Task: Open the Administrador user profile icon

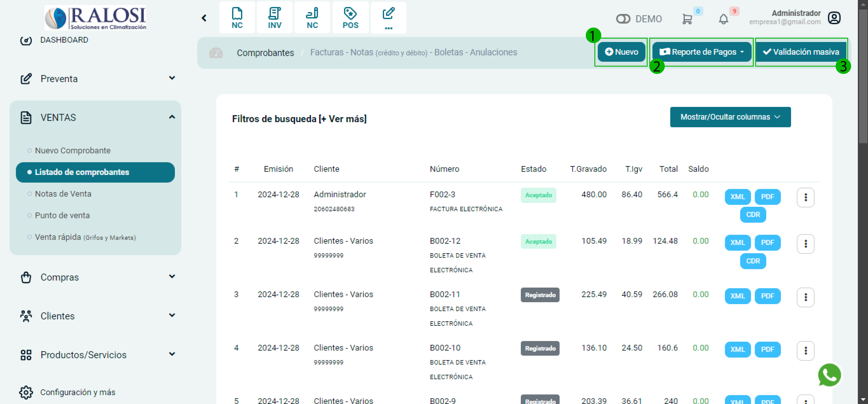Action: pyautogui.click(x=834, y=18)
